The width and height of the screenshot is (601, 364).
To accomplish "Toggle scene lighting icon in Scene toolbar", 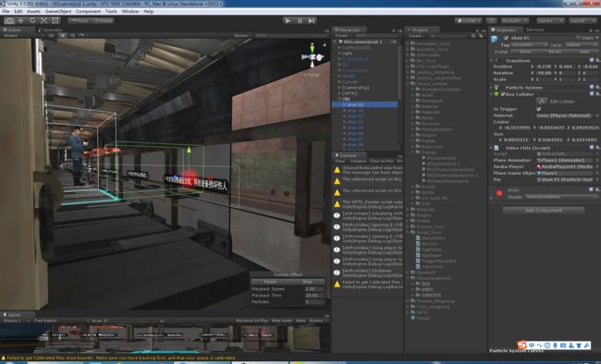I will [63, 35].
